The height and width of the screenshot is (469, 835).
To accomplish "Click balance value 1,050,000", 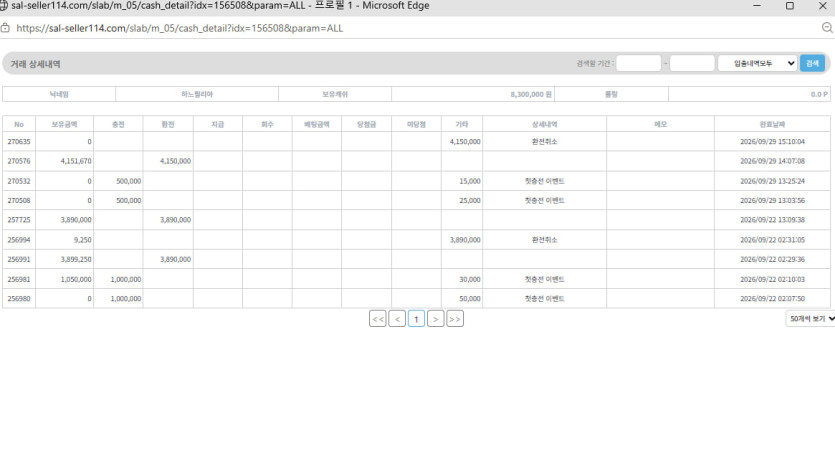I will coord(76,279).
